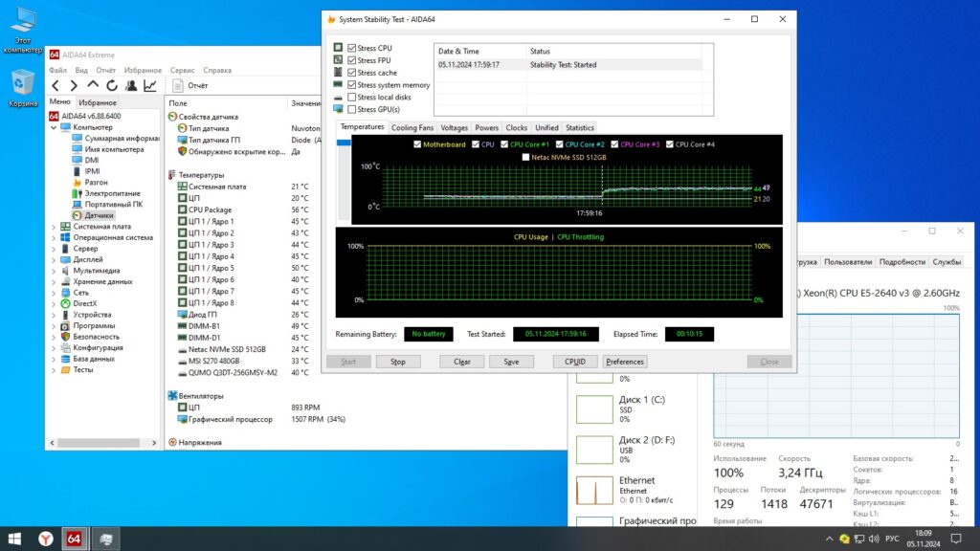This screenshot has width=980, height=551.
Task: Expand Мультимедиа tree node
Action: (54, 271)
